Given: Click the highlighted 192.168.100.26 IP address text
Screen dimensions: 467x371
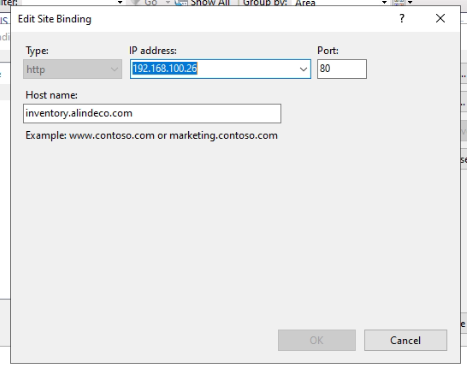Looking at the screenshot, I should (165, 68).
